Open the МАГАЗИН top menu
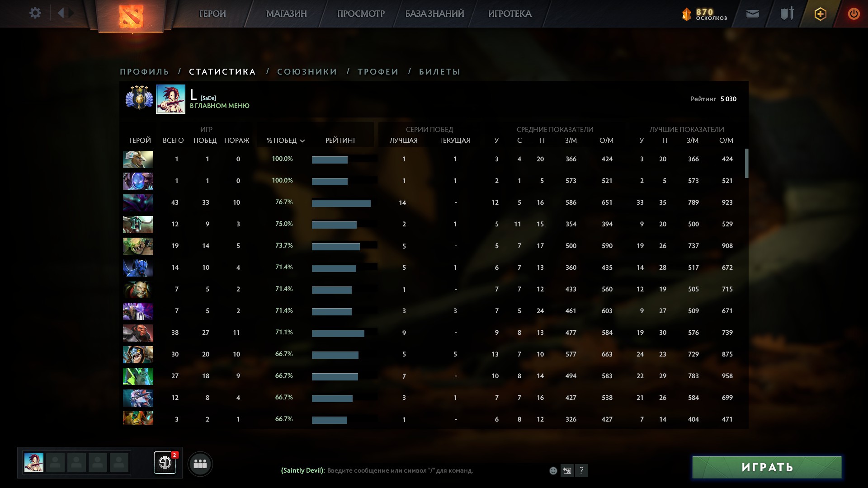This screenshot has width=868, height=488. (x=286, y=14)
